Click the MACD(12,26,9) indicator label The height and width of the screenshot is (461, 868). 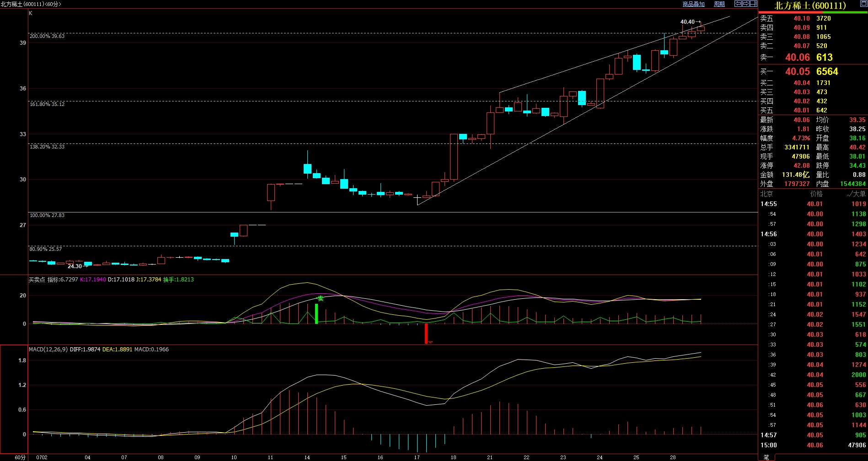[x=48, y=350]
